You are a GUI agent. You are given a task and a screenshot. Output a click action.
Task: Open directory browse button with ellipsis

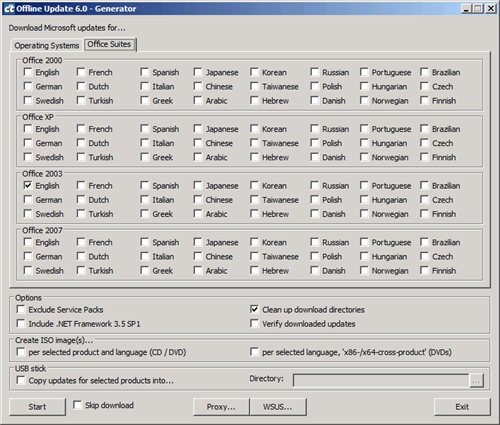pyautogui.click(x=476, y=380)
